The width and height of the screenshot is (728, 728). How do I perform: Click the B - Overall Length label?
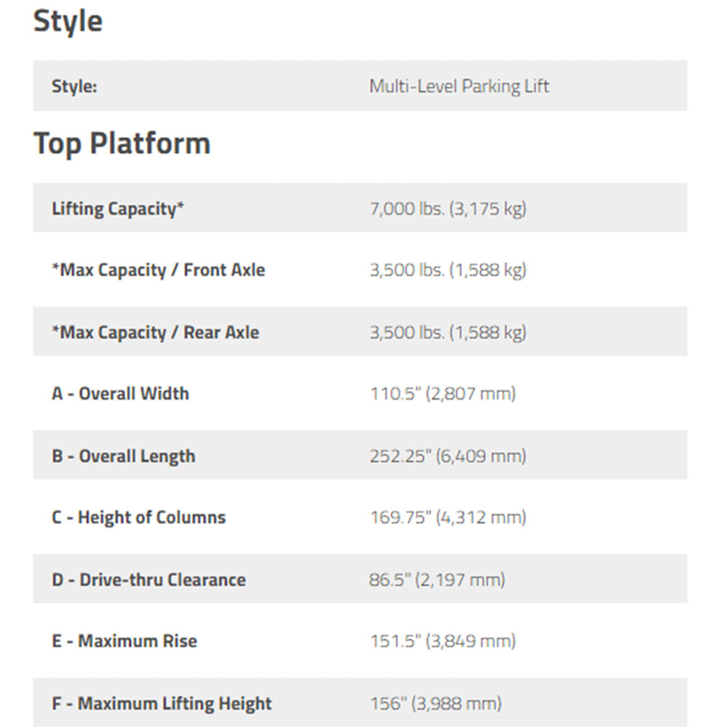pyautogui.click(x=124, y=456)
